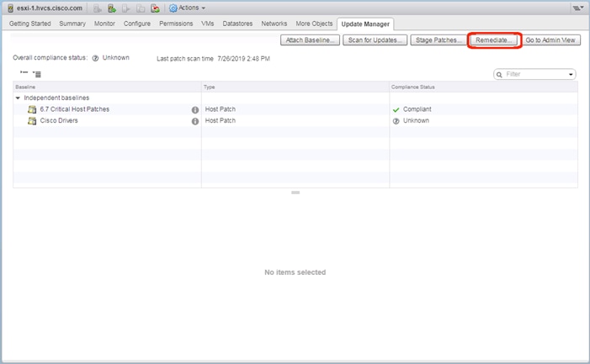Viewport: 590px width, 364px height.
Task: Click the expand all tree icon
Action: 37,74
